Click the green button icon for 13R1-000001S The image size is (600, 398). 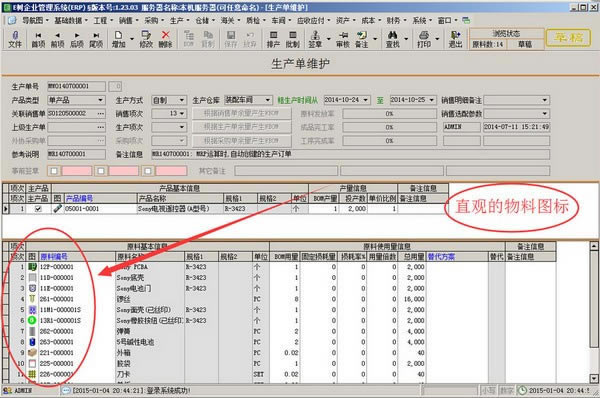tap(32, 320)
